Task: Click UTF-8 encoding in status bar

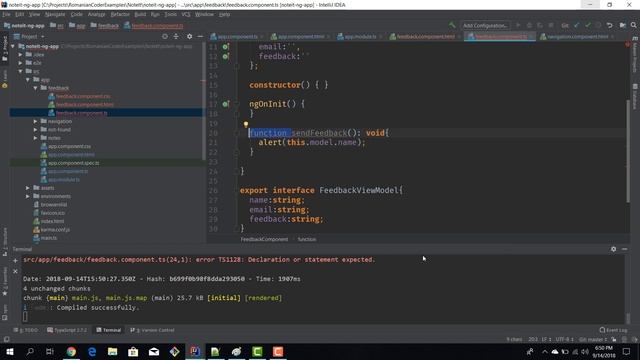Action: tap(564, 339)
